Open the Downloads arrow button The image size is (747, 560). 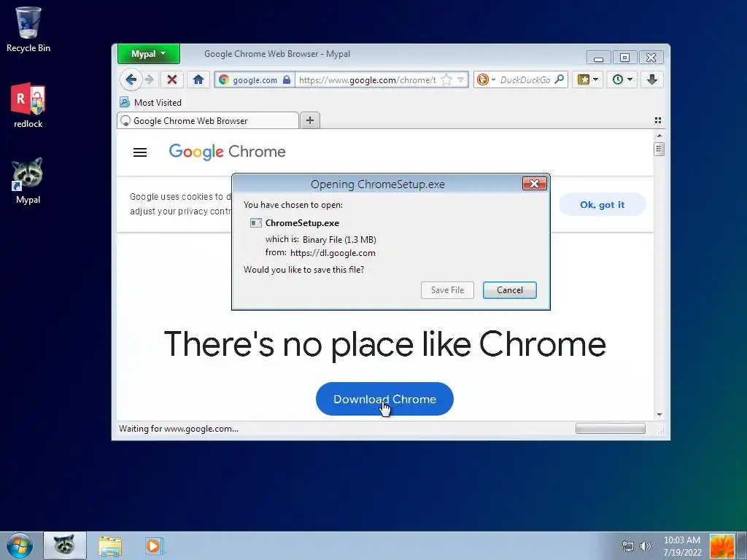coord(652,79)
